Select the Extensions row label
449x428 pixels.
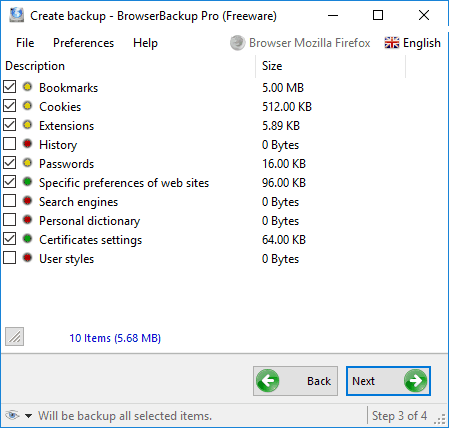coord(66,126)
